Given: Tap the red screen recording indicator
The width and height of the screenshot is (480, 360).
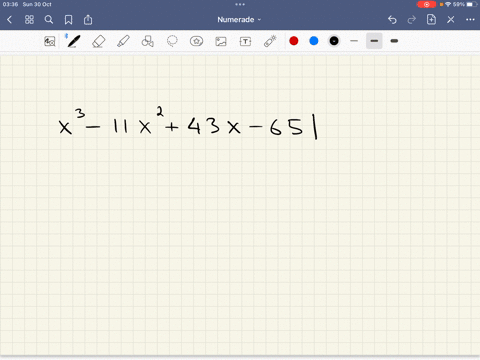Looking at the screenshot, I should click(426, 4).
